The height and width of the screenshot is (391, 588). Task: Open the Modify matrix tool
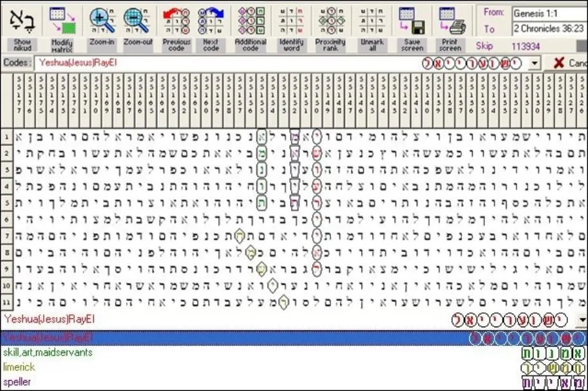(62, 21)
